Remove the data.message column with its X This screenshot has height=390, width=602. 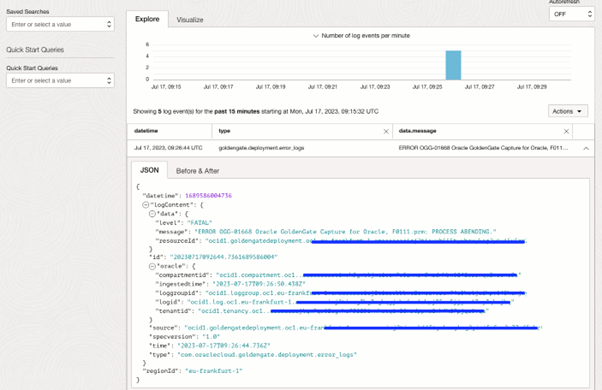click(566, 131)
